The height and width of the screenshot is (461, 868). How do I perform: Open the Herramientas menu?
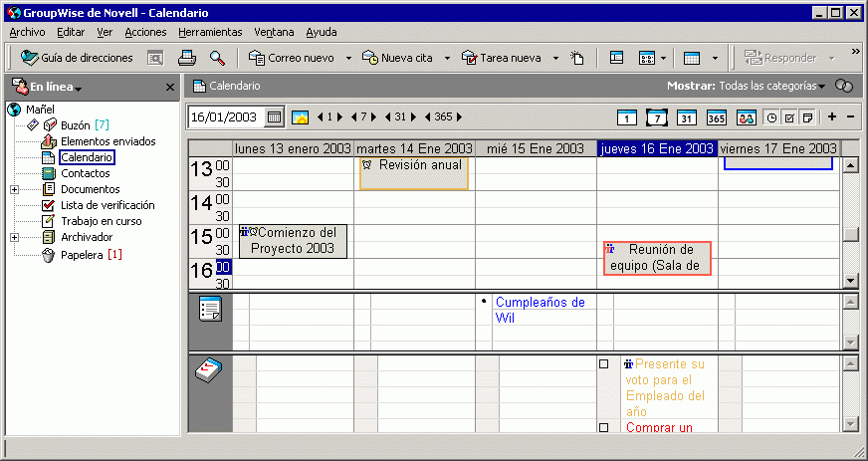(210, 32)
